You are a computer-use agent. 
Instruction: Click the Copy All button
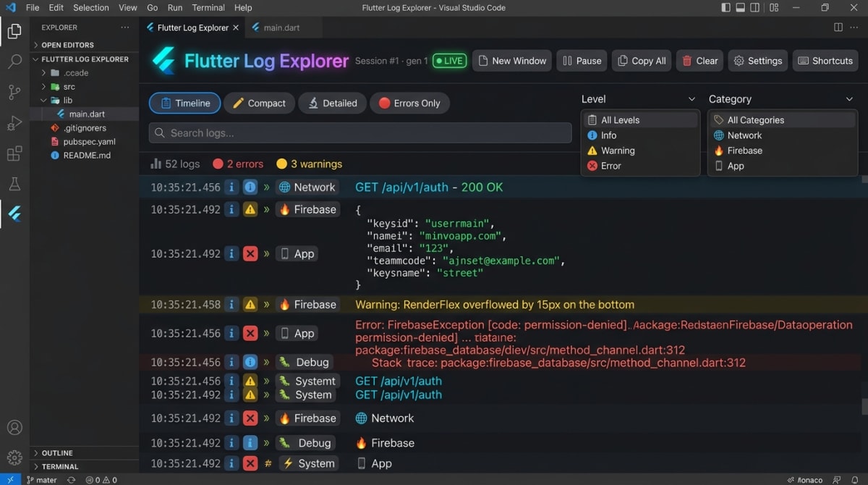pyautogui.click(x=642, y=61)
